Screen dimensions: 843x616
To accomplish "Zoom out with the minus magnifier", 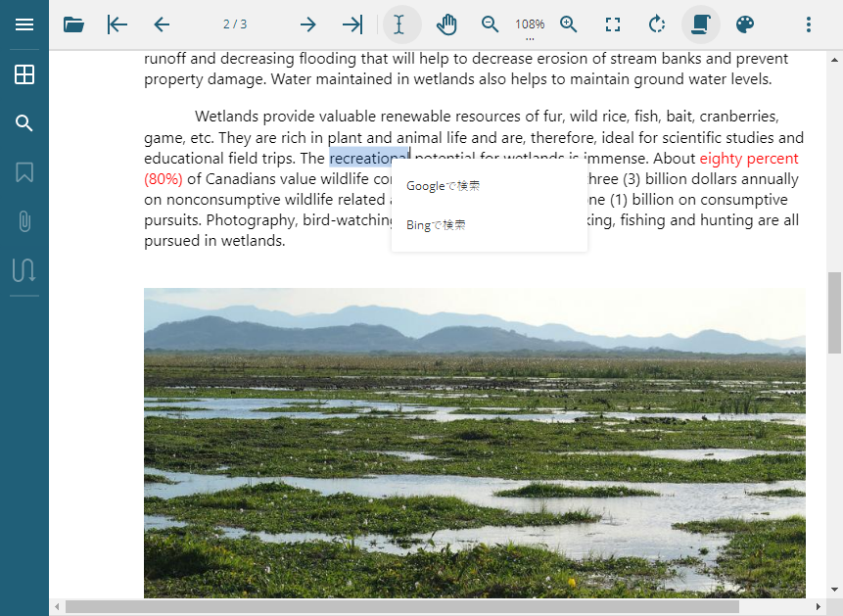I will (490, 24).
